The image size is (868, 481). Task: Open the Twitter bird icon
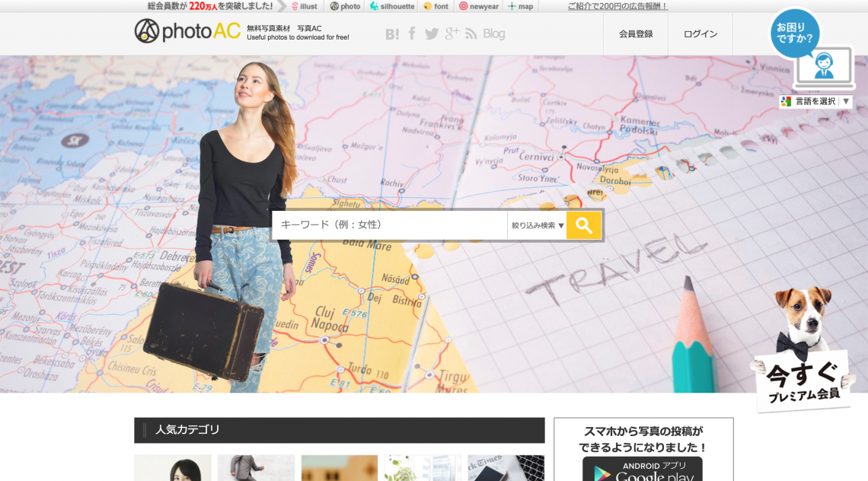[432, 33]
